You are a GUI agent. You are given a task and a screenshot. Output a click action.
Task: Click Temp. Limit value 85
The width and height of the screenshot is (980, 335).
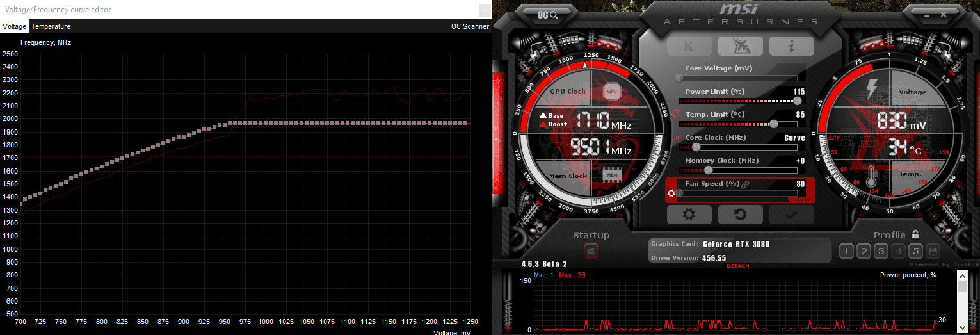[800, 115]
